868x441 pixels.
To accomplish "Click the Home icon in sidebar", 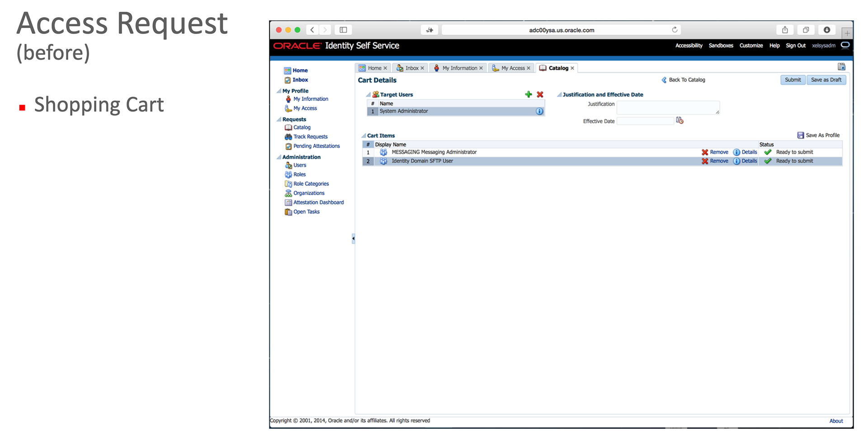I will (x=287, y=71).
